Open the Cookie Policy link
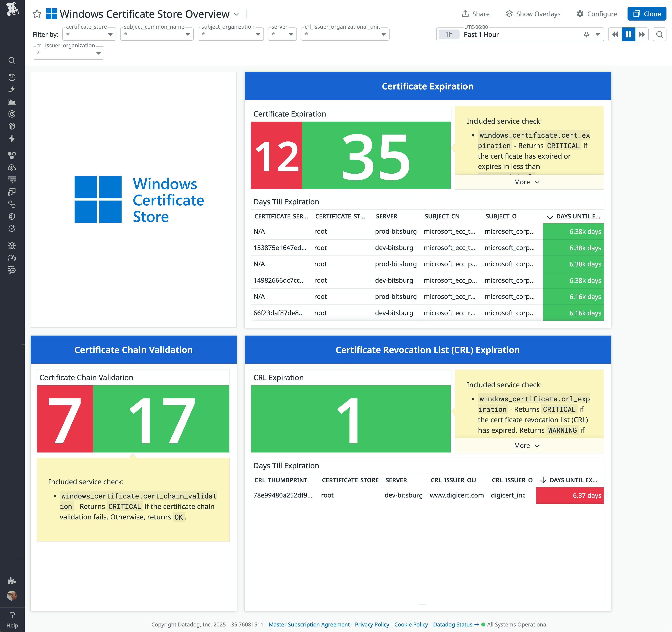Image resolution: width=672 pixels, height=632 pixels. (411, 624)
